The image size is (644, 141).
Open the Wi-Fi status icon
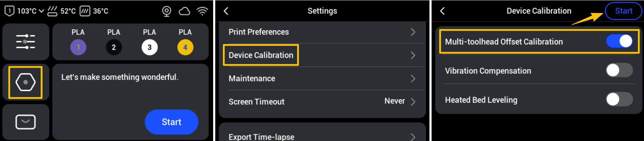coord(202,11)
